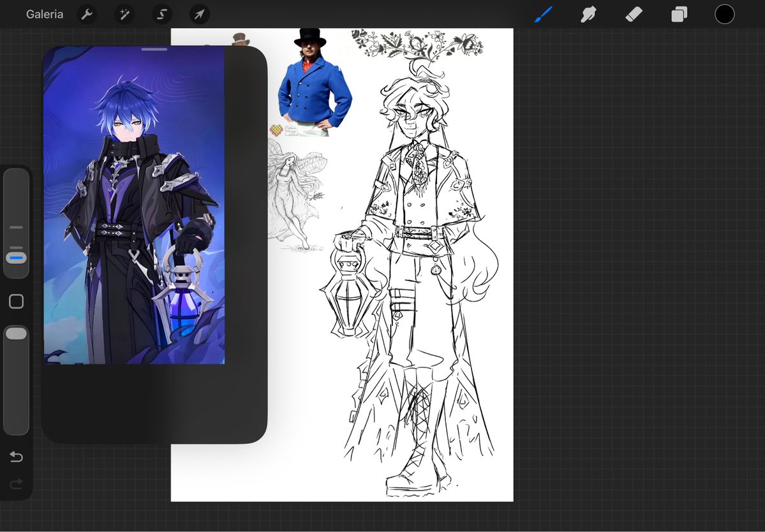Open the Galeria gallery view
This screenshot has width=765, height=532.
(45, 14)
